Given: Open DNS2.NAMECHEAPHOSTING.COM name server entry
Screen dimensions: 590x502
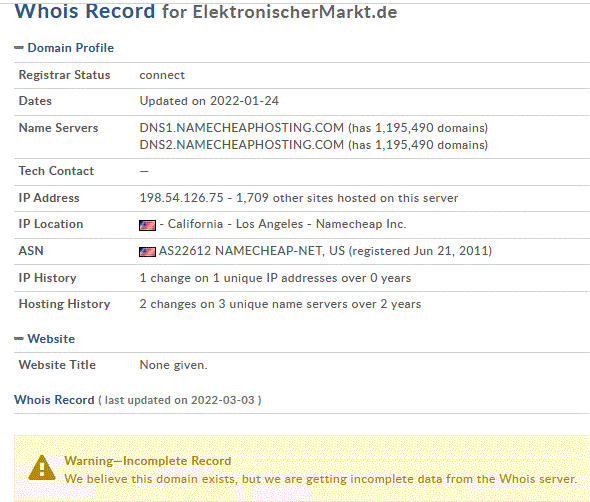Looking at the screenshot, I should click(242, 145).
